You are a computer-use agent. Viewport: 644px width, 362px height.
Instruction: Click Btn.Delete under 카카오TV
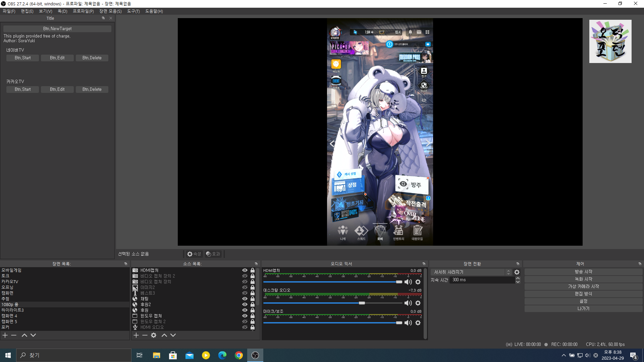point(92,89)
